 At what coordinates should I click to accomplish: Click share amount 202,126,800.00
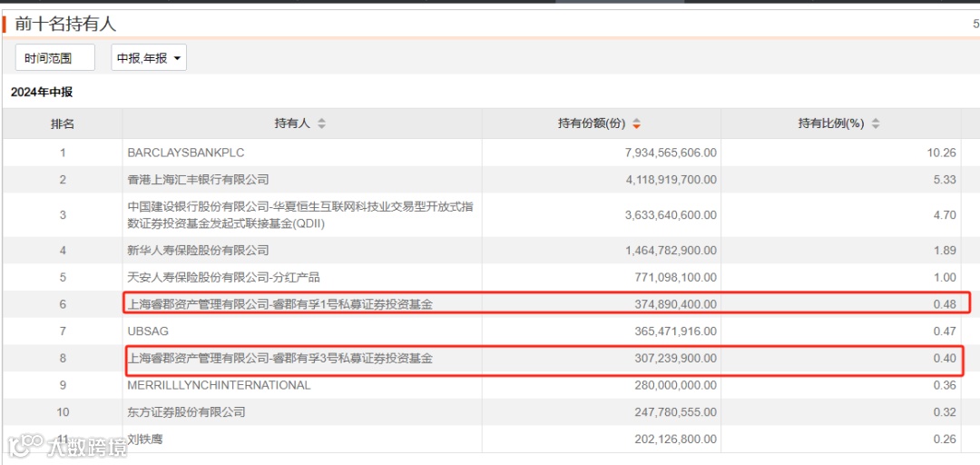678,440
